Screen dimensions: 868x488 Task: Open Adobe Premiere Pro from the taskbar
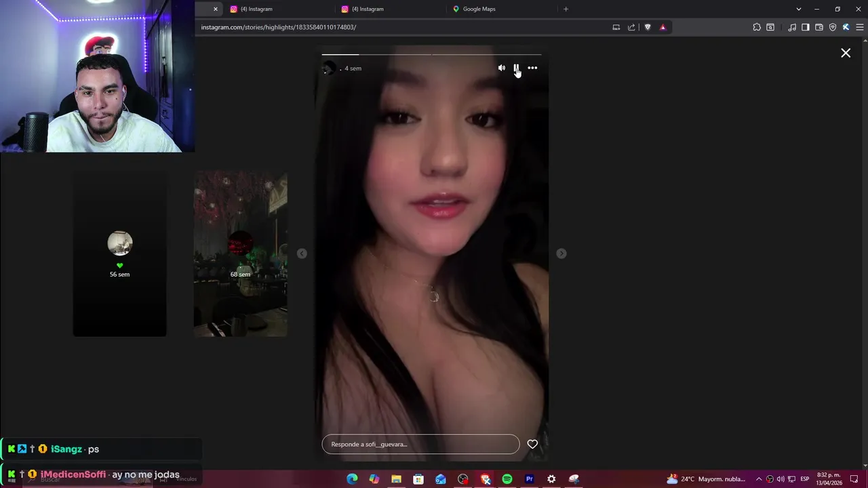(529, 479)
